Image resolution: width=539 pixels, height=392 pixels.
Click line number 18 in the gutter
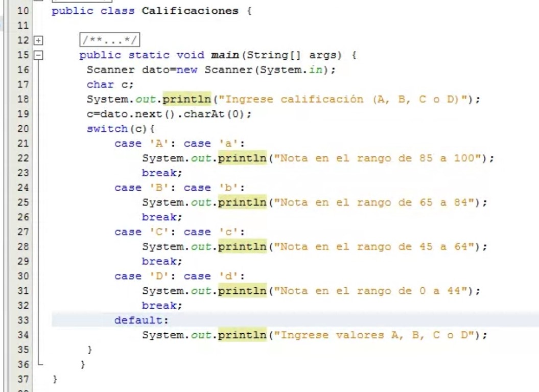(x=23, y=99)
